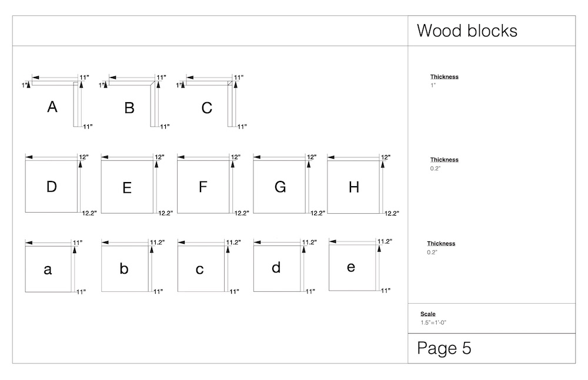
Task: Click inside the small block labeled c
Action: coord(200,269)
